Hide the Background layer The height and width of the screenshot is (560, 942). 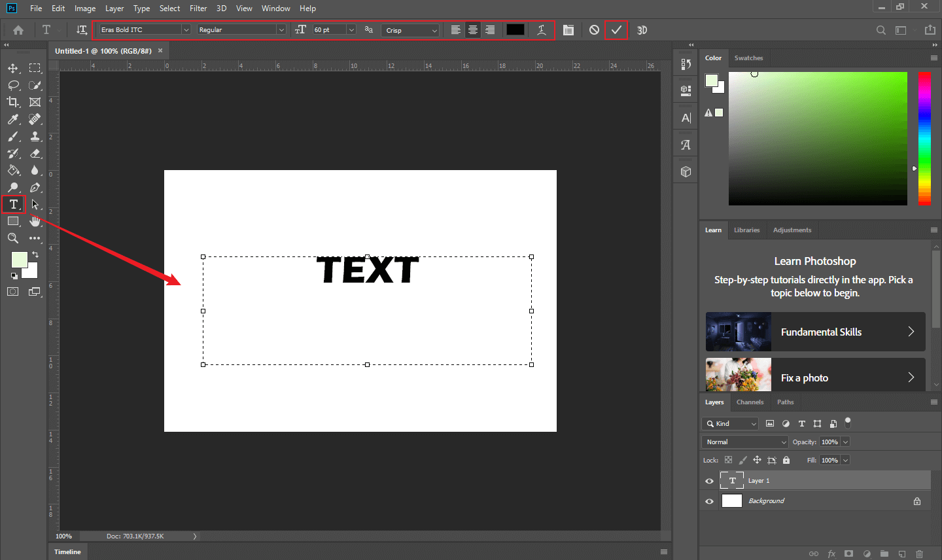(x=708, y=500)
